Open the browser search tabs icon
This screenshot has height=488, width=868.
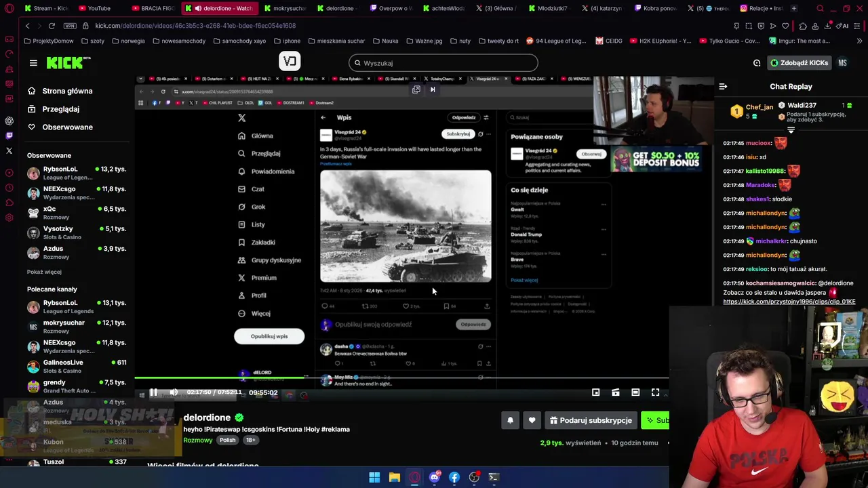click(x=820, y=8)
